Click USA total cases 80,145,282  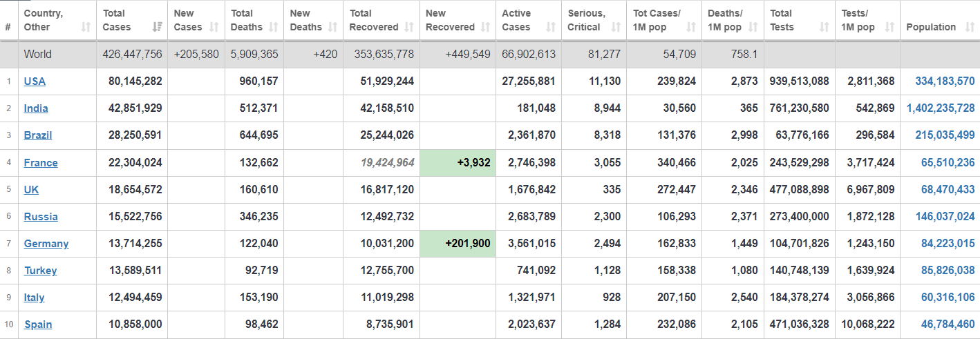135,81
